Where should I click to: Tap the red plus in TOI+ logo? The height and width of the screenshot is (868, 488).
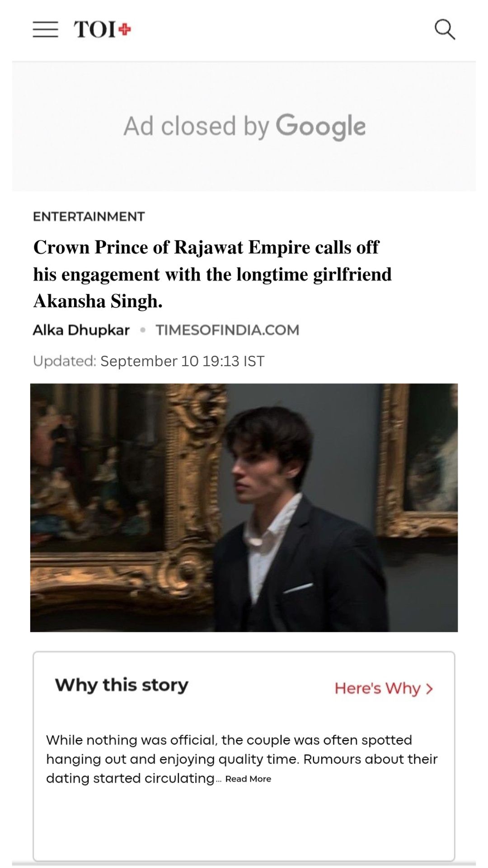[x=124, y=29]
